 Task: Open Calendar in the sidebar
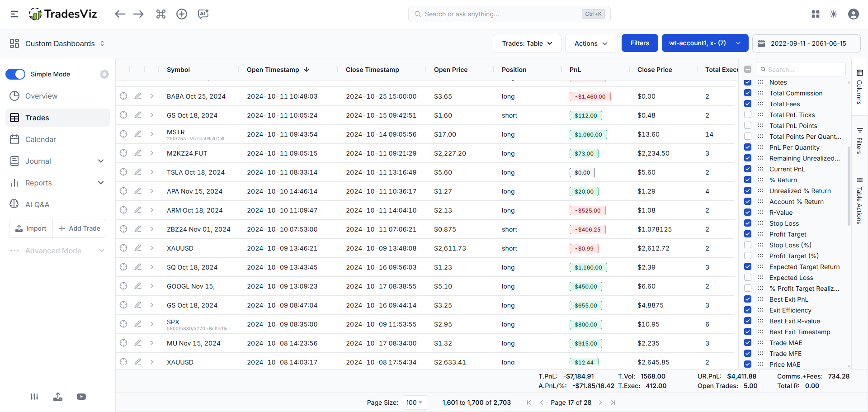point(57,139)
